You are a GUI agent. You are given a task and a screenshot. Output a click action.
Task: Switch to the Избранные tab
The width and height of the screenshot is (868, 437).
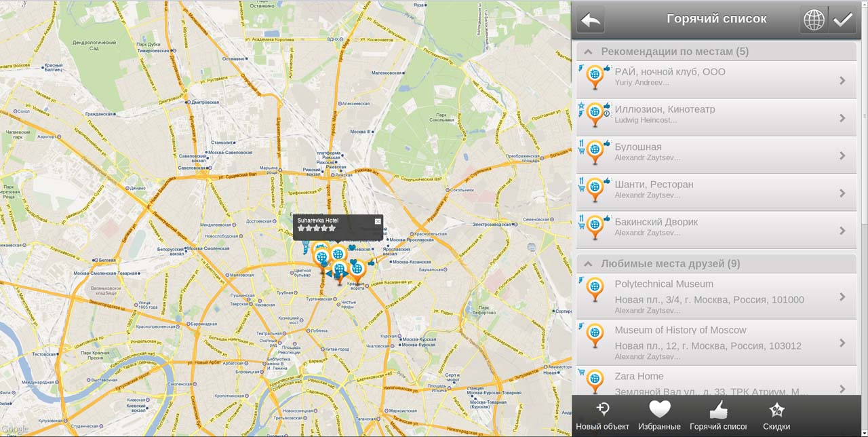tap(659, 416)
